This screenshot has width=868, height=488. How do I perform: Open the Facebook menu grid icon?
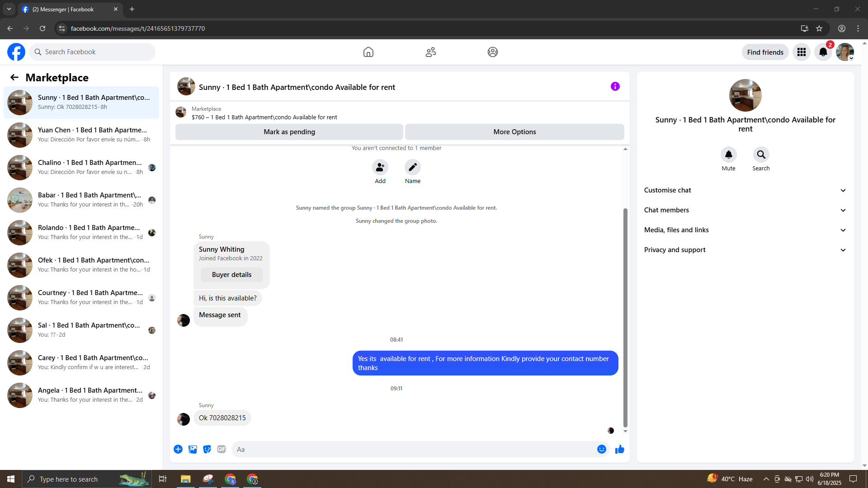pos(802,52)
